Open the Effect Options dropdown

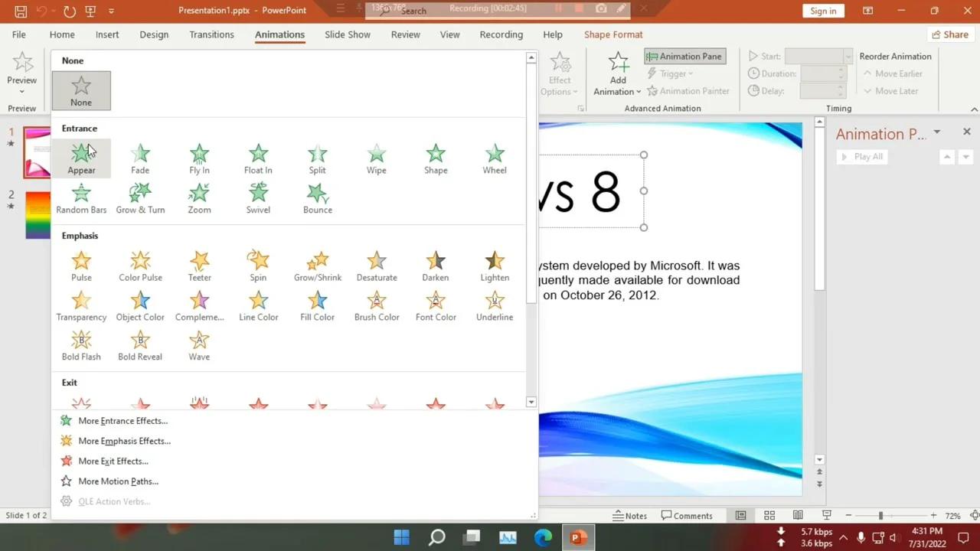click(560, 73)
